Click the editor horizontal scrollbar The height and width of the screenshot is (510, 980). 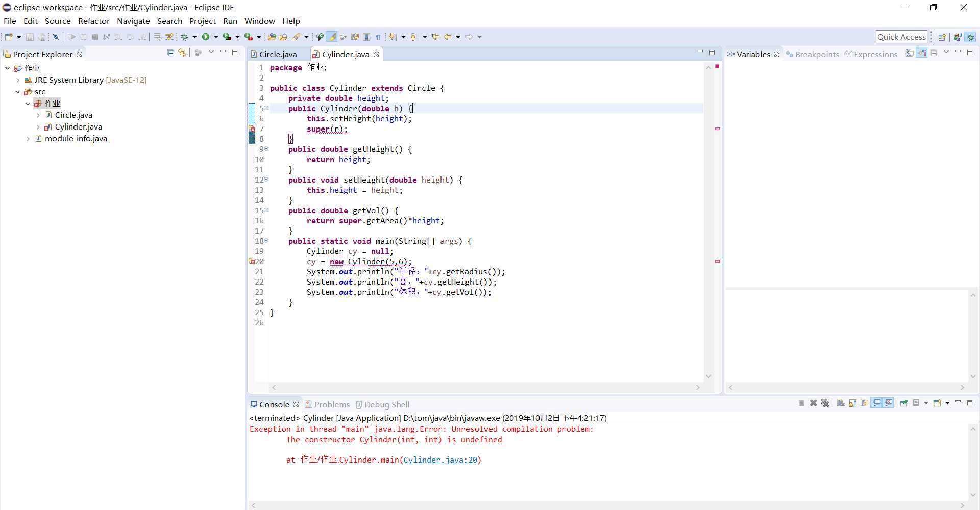485,388
